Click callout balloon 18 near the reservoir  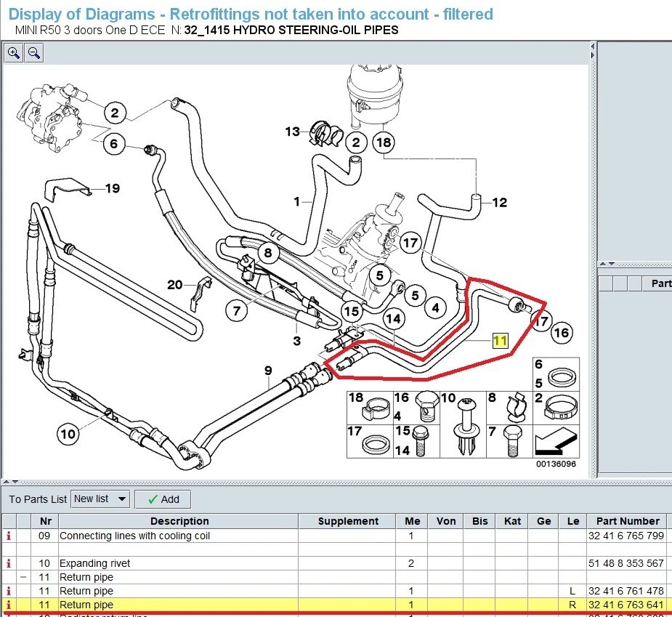[x=384, y=142]
